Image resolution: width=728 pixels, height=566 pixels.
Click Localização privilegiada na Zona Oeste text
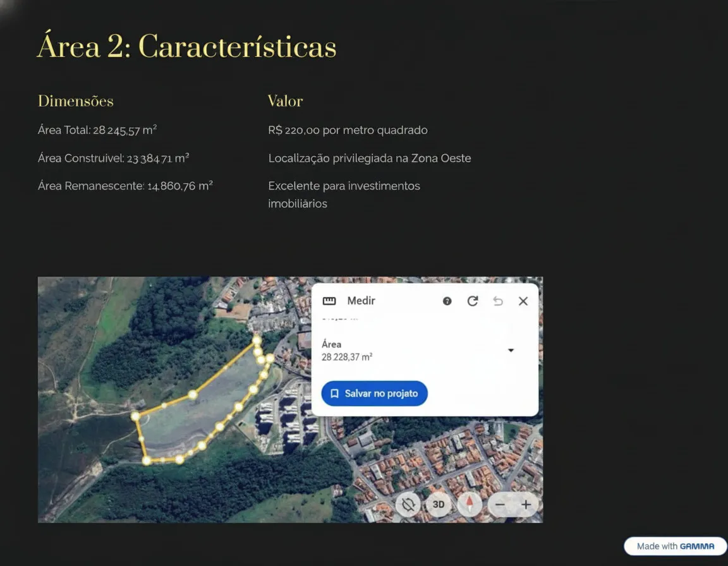pos(370,158)
